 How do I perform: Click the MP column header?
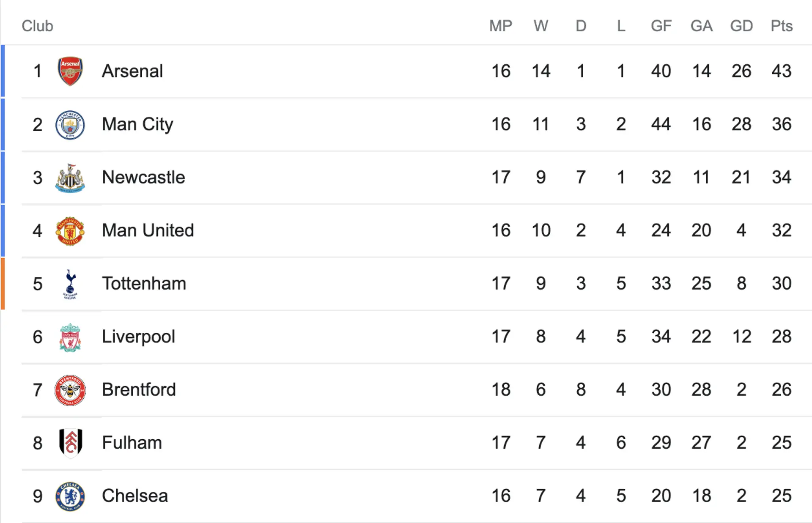point(501,26)
